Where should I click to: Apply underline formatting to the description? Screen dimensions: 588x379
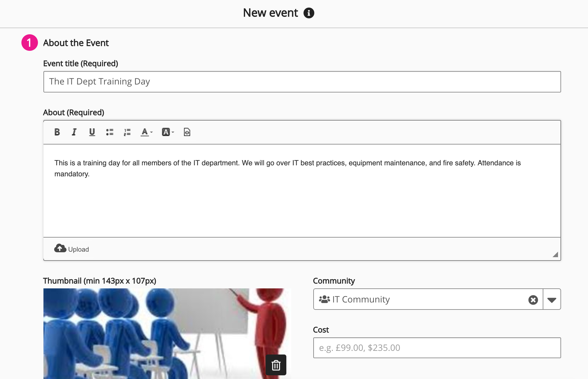[92, 132]
